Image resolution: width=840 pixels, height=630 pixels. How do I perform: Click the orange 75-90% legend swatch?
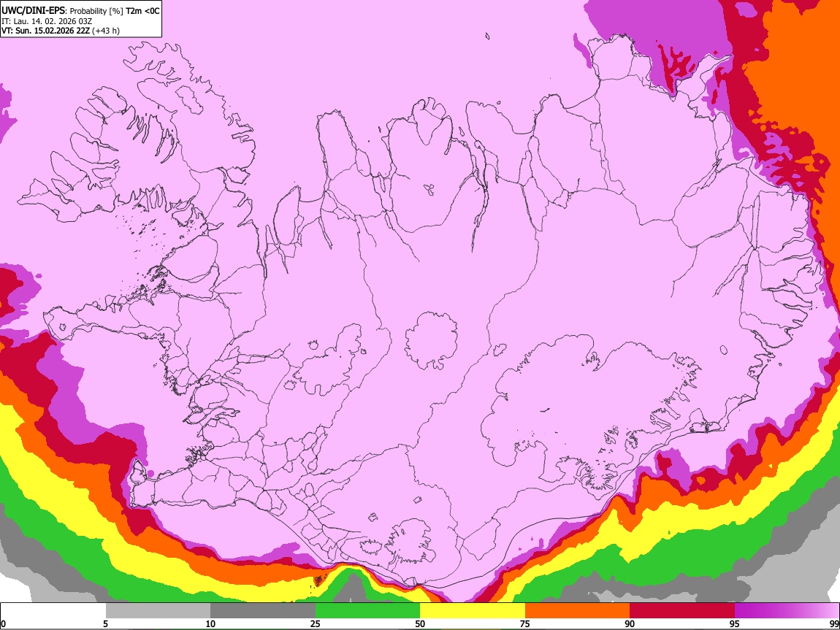click(578, 611)
